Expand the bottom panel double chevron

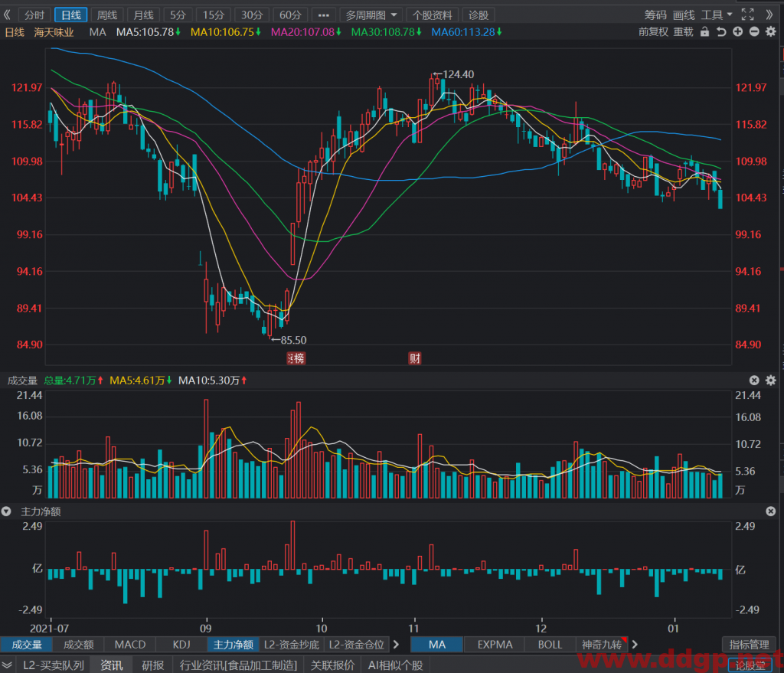[x=7, y=665]
